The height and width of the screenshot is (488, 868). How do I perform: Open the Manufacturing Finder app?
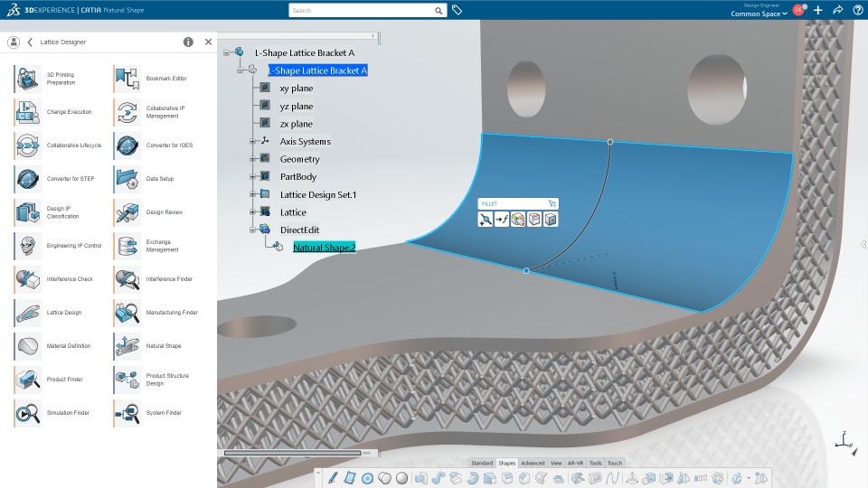pos(127,313)
